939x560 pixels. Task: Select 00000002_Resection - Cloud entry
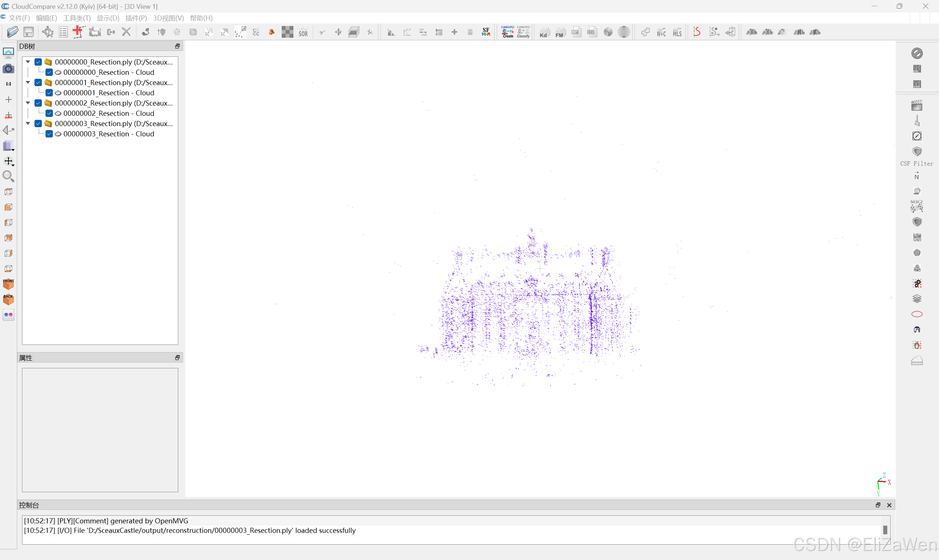point(108,113)
